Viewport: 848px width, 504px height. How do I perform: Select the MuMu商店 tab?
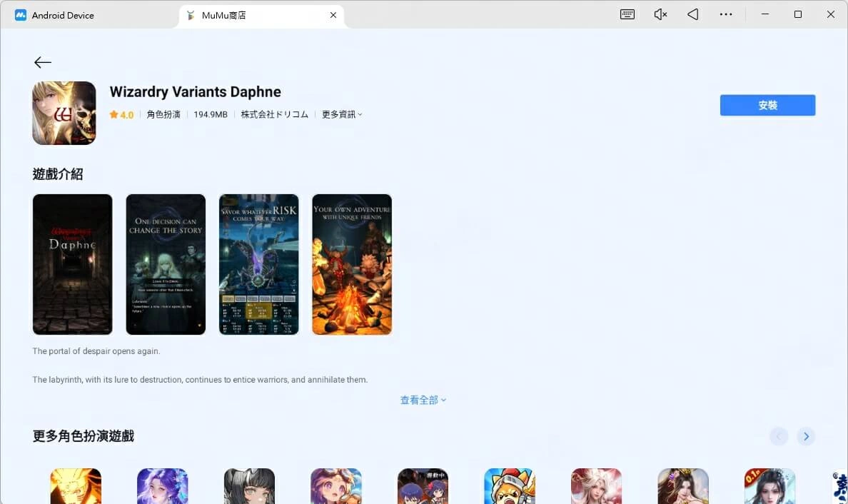223,15
